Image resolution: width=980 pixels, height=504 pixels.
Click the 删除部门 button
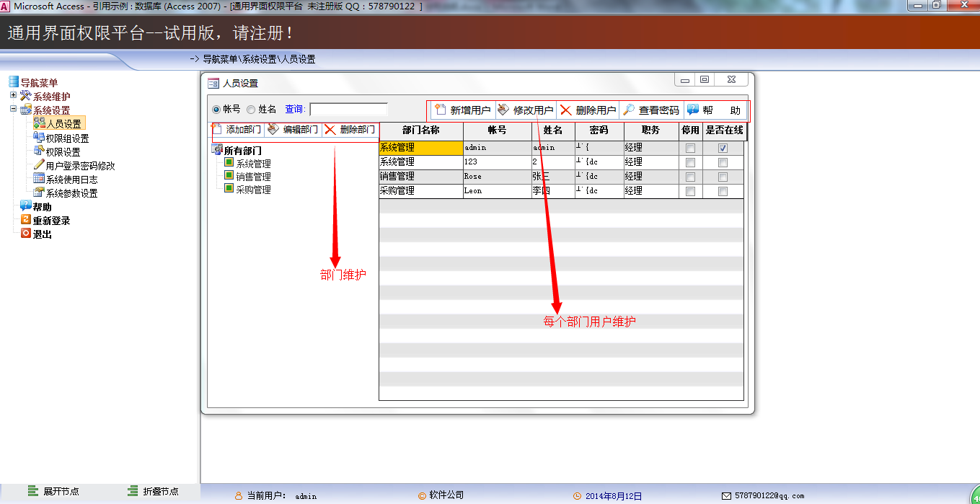pos(350,130)
